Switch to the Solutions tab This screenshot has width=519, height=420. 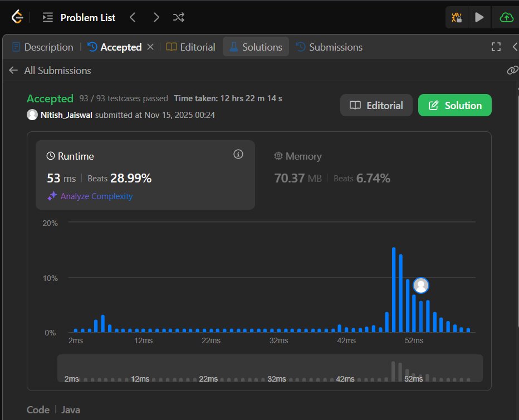coord(256,47)
